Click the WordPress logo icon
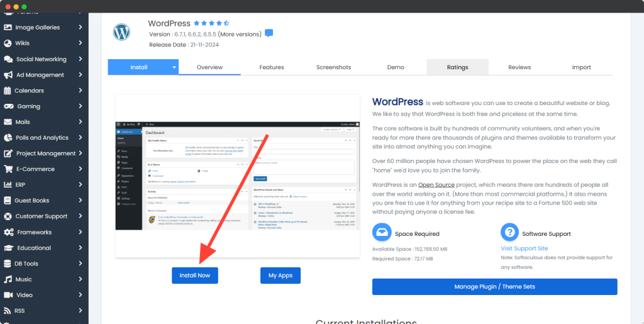The height and width of the screenshot is (324, 644). (x=121, y=31)
